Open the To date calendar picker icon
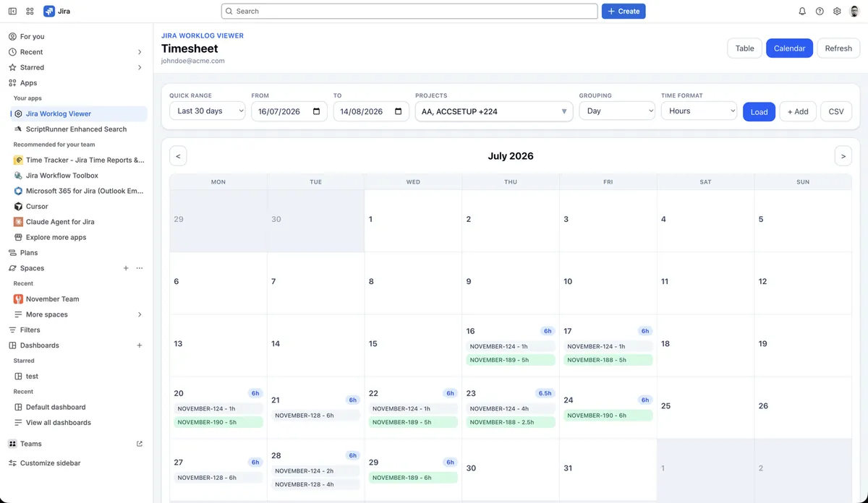Screen dimensions: 868x503 [x=399, y=111]
